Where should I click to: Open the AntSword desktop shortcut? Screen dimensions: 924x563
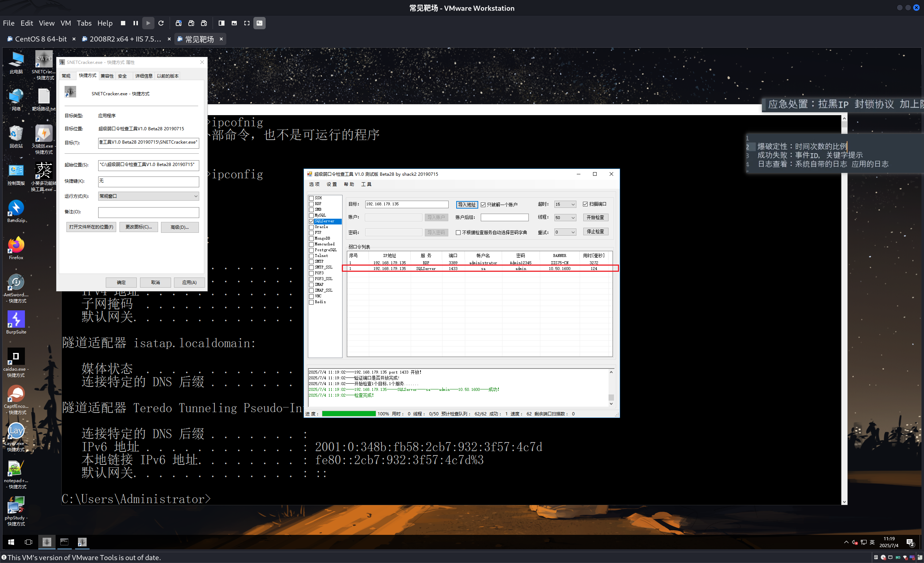(16, 283)
